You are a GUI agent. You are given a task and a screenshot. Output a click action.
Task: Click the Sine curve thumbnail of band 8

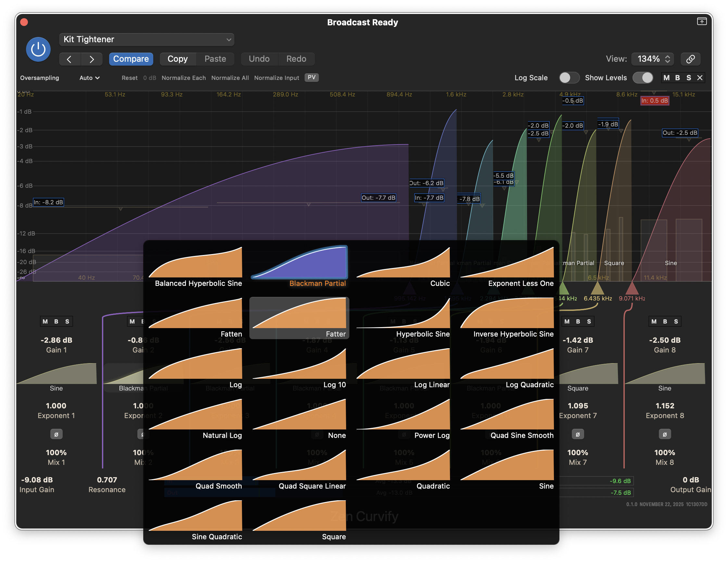coord(664,374)
